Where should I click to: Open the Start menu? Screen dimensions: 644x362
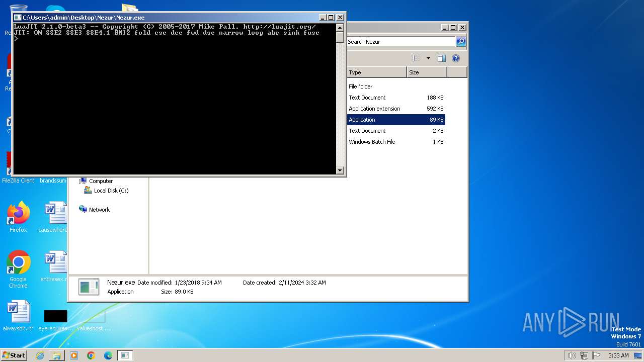pos(14,355)
